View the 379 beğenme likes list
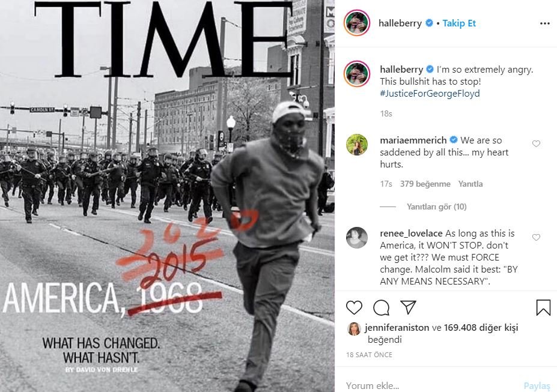 click(425, 184)
